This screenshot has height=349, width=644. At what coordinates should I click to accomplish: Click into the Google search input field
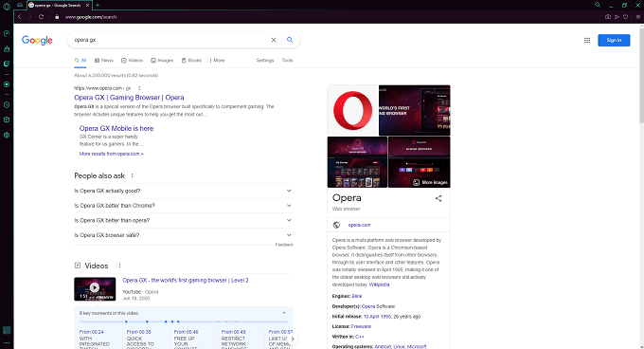[x=170, y=40]
